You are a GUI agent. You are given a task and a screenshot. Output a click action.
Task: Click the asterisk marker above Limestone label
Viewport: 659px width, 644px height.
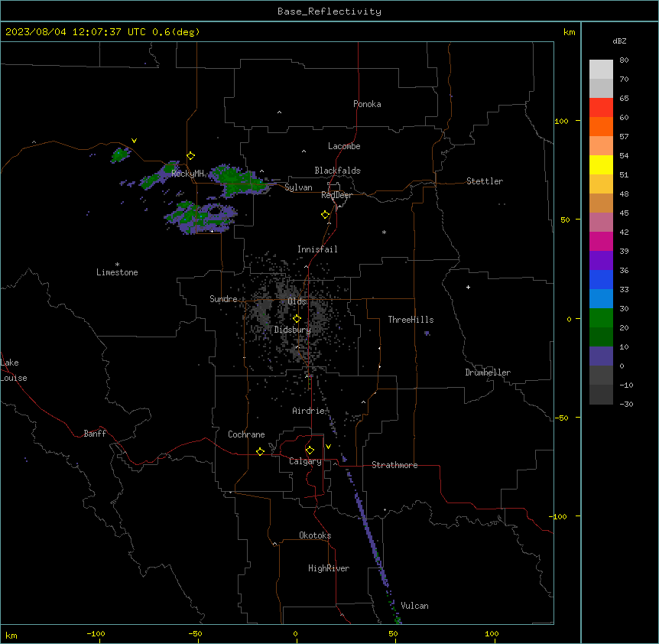click(117, 265)
